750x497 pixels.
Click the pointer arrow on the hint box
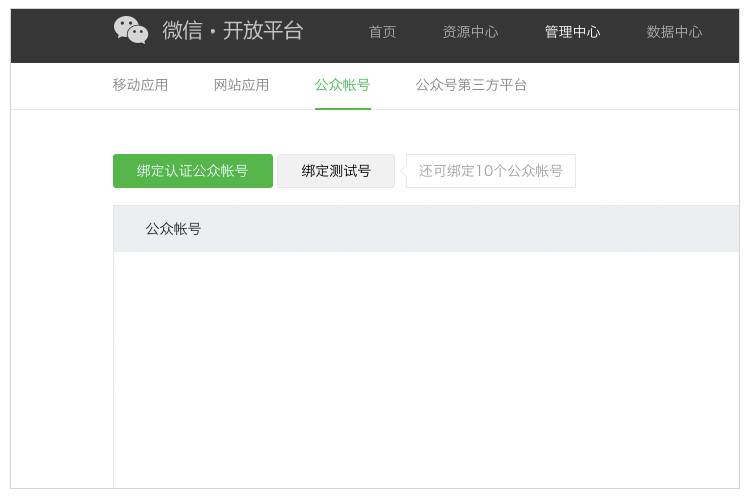click(x=403, y=171)
